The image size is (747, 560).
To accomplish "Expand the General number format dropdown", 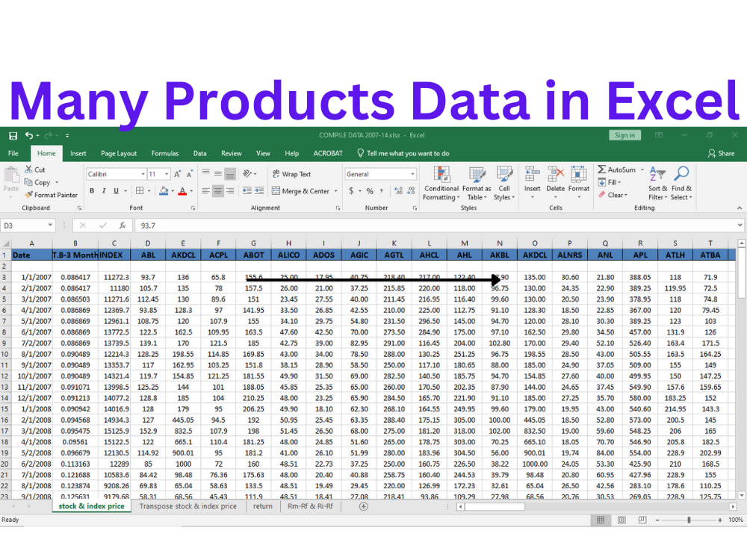I will click(x=412, y=174).
